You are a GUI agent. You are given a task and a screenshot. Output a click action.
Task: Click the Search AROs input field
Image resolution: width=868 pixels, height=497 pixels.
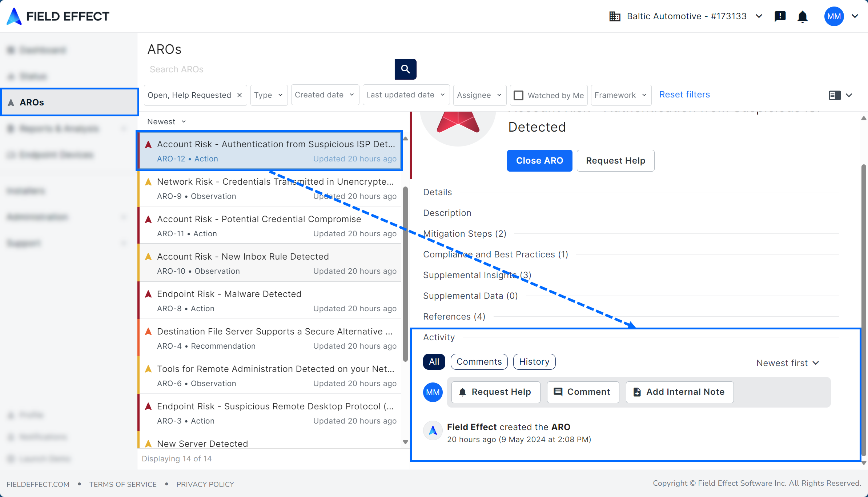(269, 69)
